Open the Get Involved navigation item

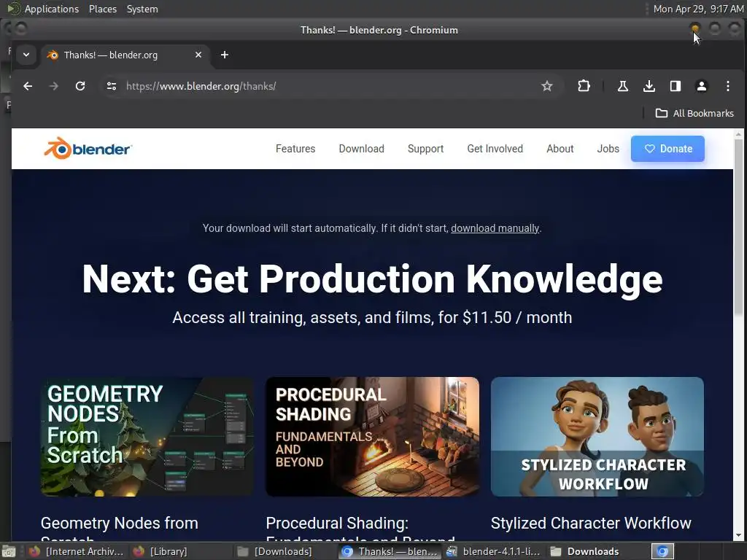[495, 149]
